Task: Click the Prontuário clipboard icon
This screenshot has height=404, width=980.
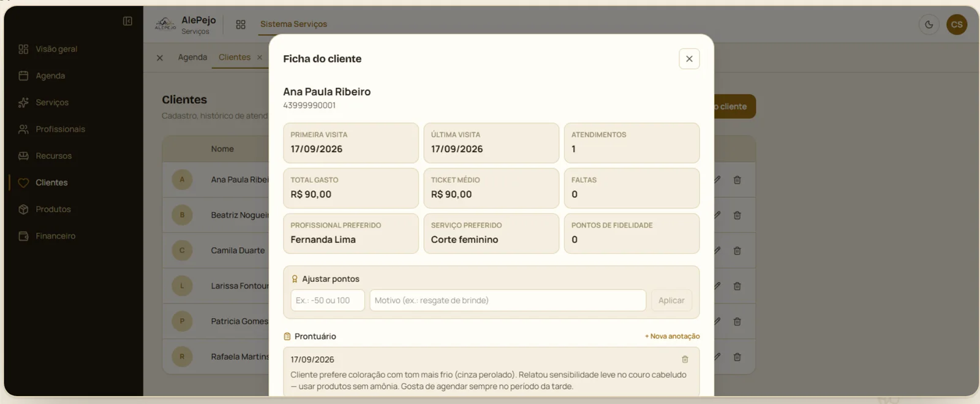Action: (287, 337)
